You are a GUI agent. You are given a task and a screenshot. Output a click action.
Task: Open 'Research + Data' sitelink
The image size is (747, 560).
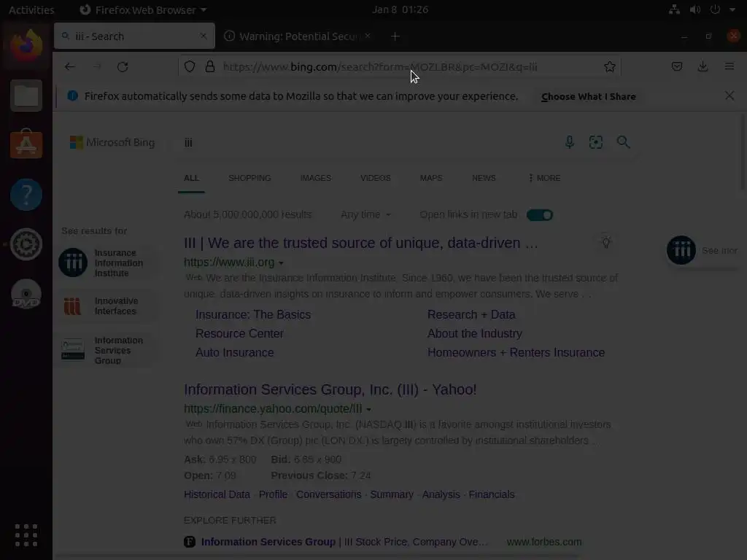(471, 315)
